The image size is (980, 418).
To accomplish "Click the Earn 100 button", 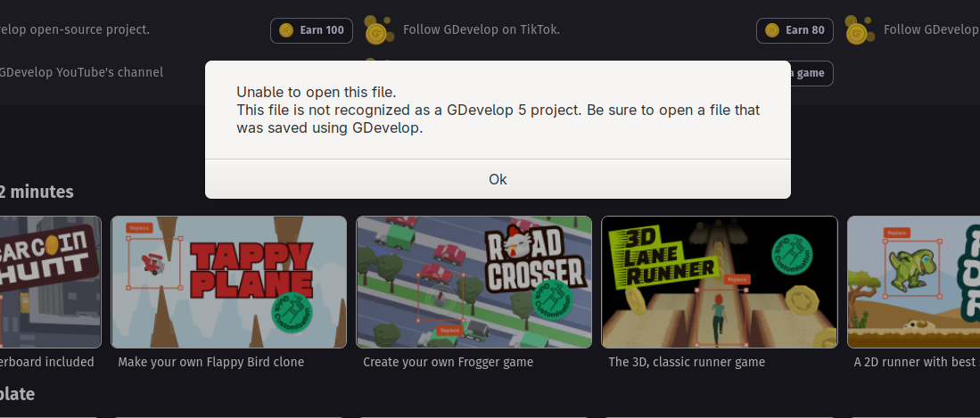I will (311, 30).
